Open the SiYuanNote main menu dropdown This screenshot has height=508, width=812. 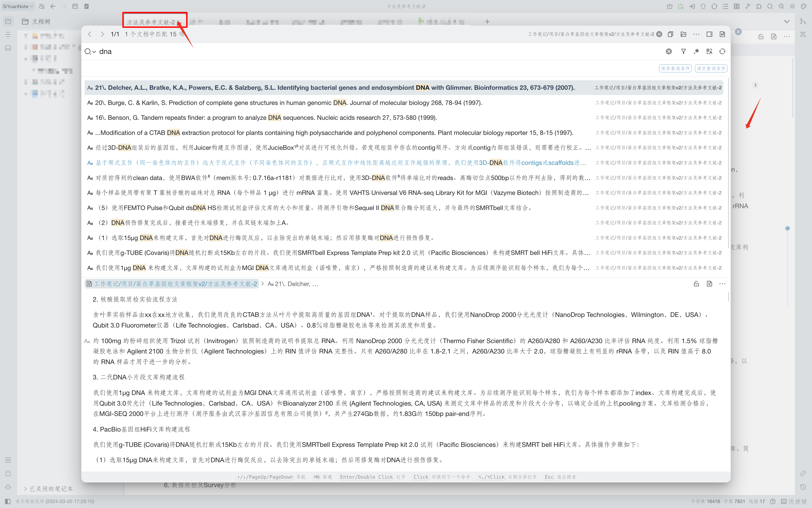pyautogui.click(x=17, y=6)
